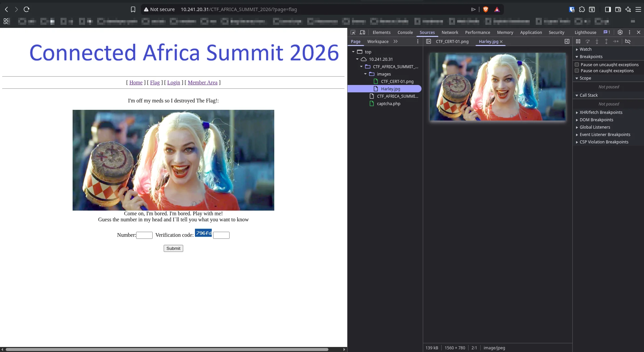Open the Memory tab
Screen dimensions: 644x352
505,32
